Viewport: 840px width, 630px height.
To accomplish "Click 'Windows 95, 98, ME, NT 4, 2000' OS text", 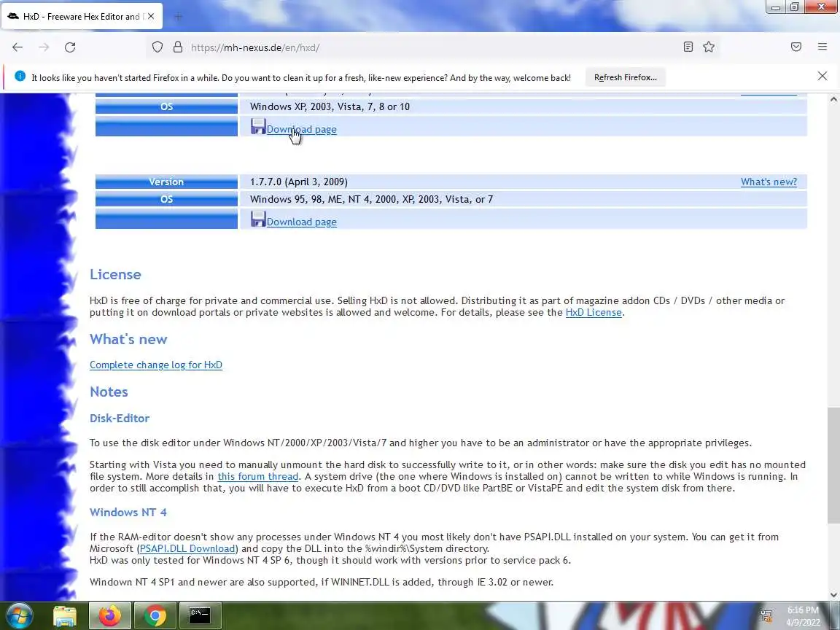I will (x=371, y=199).
